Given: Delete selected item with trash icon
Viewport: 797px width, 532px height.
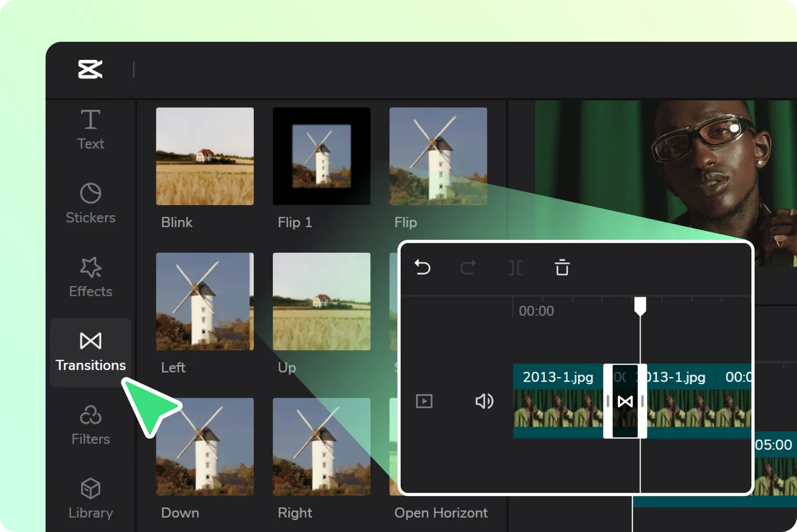Looking at the screenshot, I should 562,268.
